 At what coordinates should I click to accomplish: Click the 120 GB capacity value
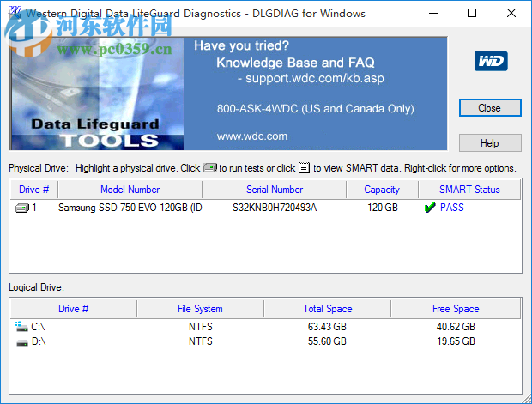click(383, 208)
